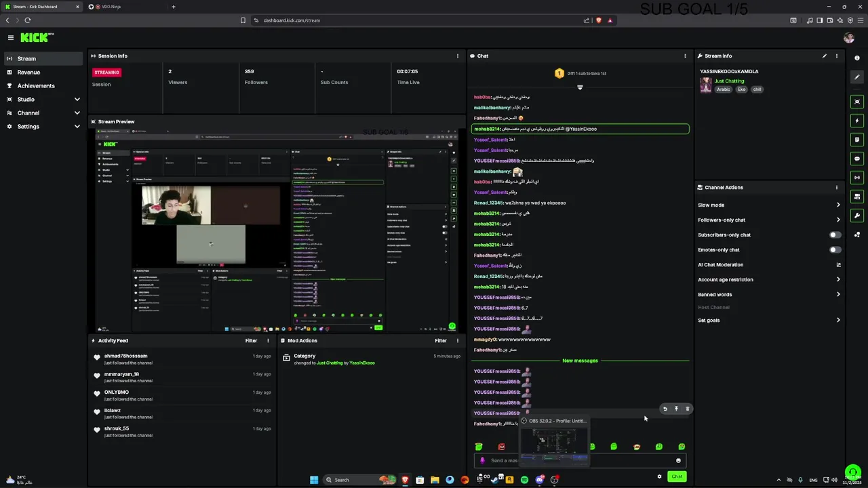
Task: Open chat settings gear near Chat button
Action: (659, 476)
